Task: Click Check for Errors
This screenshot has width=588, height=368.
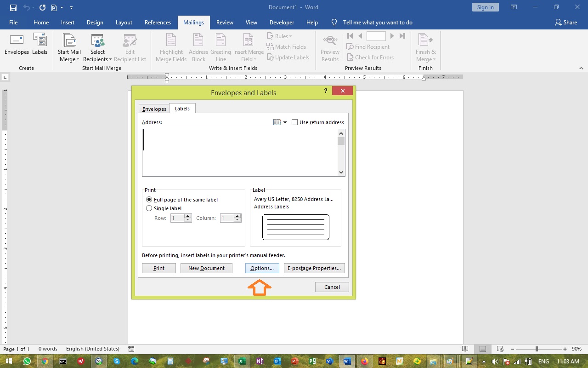Action: [370, 57]
